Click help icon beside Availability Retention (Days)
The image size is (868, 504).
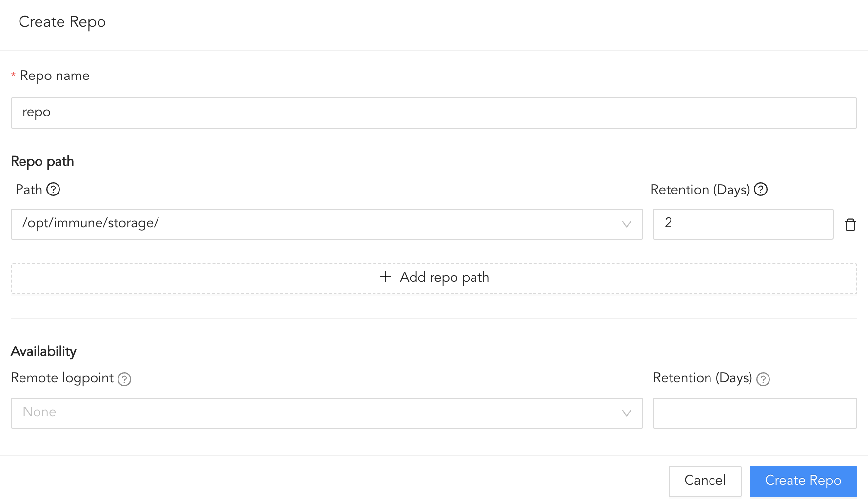[x=763, y=379]
